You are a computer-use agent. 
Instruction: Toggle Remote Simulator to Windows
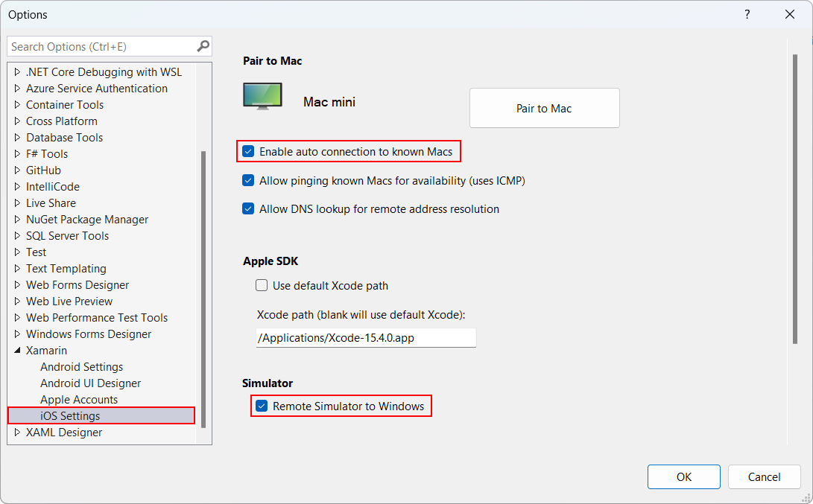pyautogui.click(x=262, y=406)
